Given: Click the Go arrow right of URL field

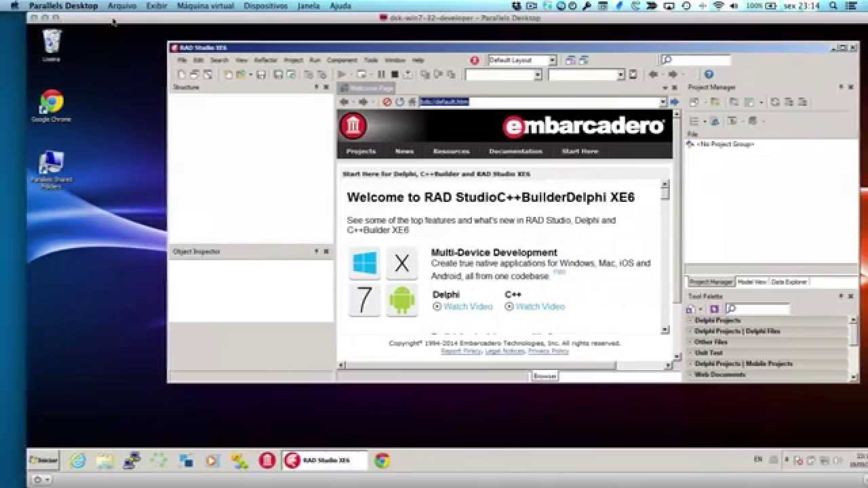Looking at the screenshot, I should 674,102.
